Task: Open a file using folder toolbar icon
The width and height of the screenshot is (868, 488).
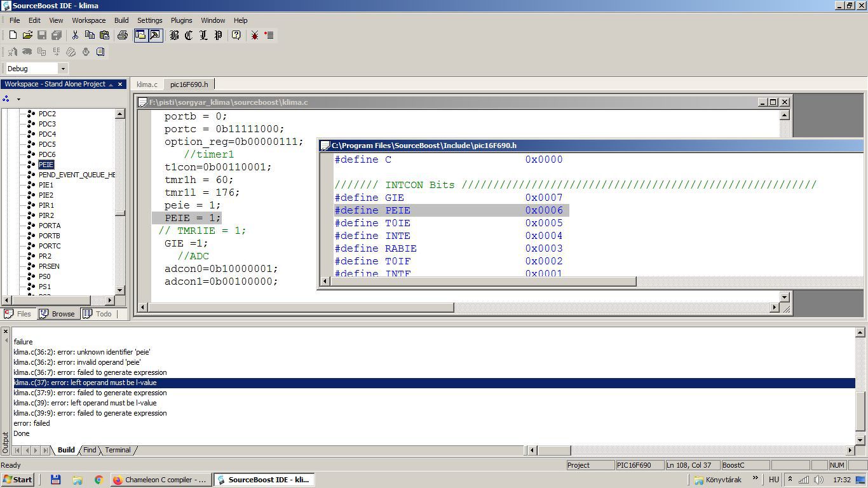Action: coord(27,36)
